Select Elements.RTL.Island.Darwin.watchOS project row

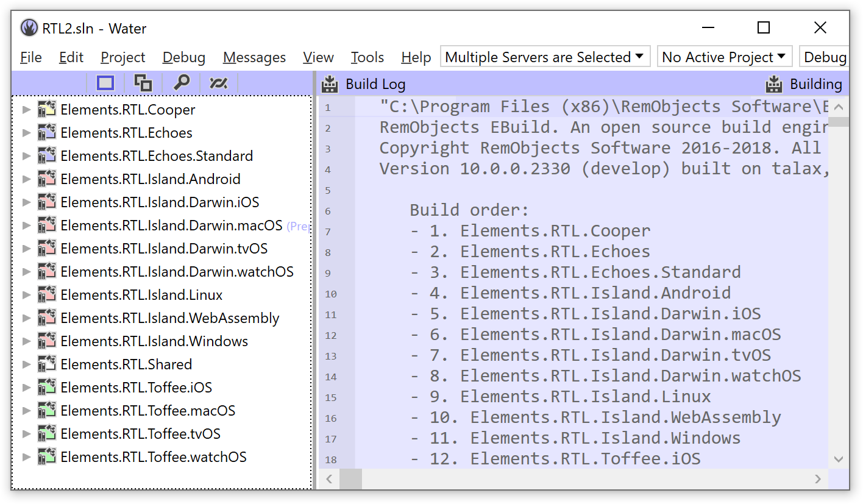click(162, 272)
